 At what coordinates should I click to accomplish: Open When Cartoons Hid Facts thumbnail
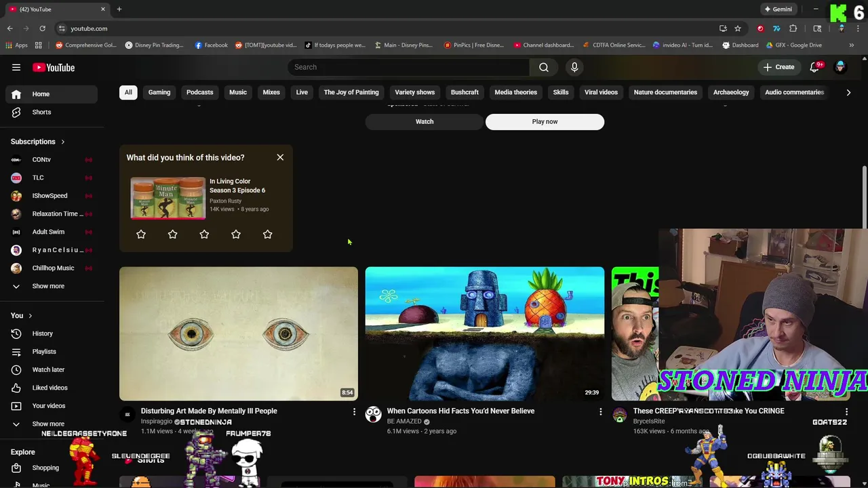point(485,333)
